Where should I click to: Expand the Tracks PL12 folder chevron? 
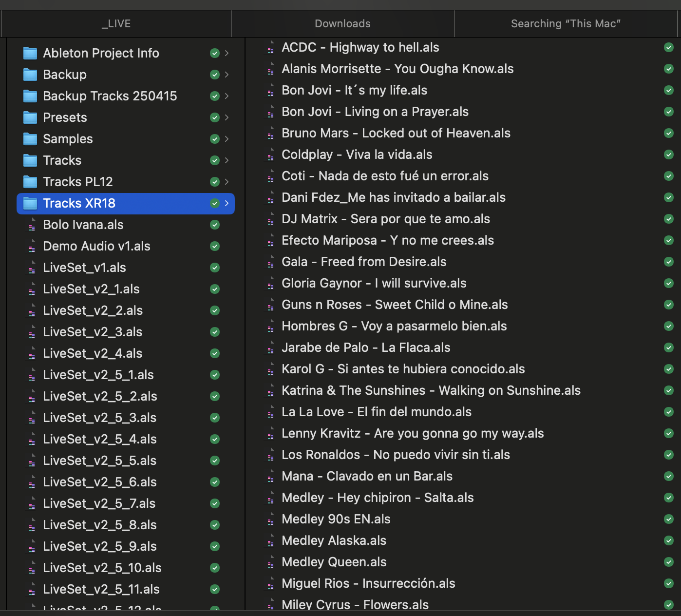pyautogui.click(x=227, y=182)
